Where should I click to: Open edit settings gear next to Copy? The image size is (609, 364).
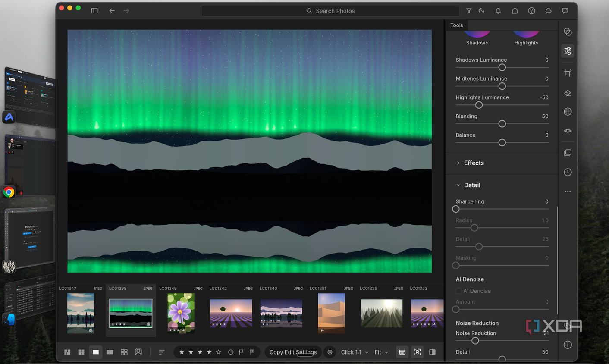coord(330,352)
